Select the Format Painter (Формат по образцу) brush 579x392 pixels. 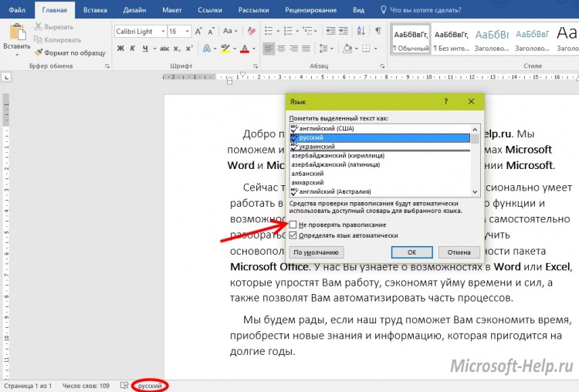coord(39,52)
